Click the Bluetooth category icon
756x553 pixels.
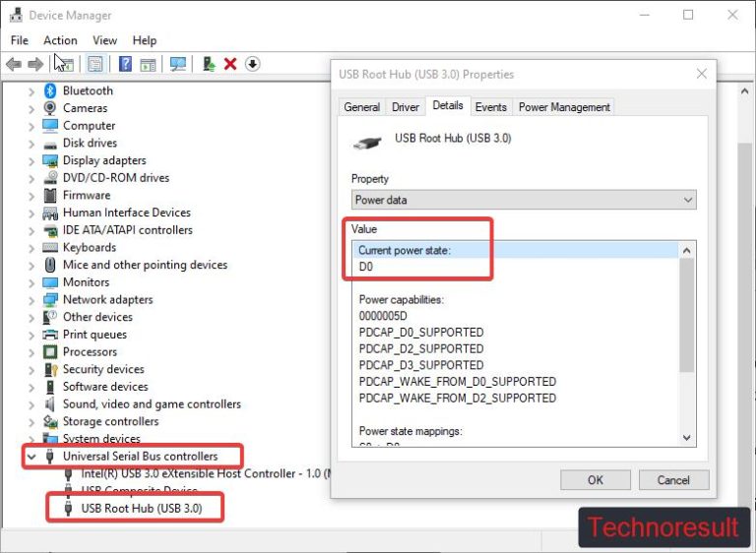tap(49, 91)
